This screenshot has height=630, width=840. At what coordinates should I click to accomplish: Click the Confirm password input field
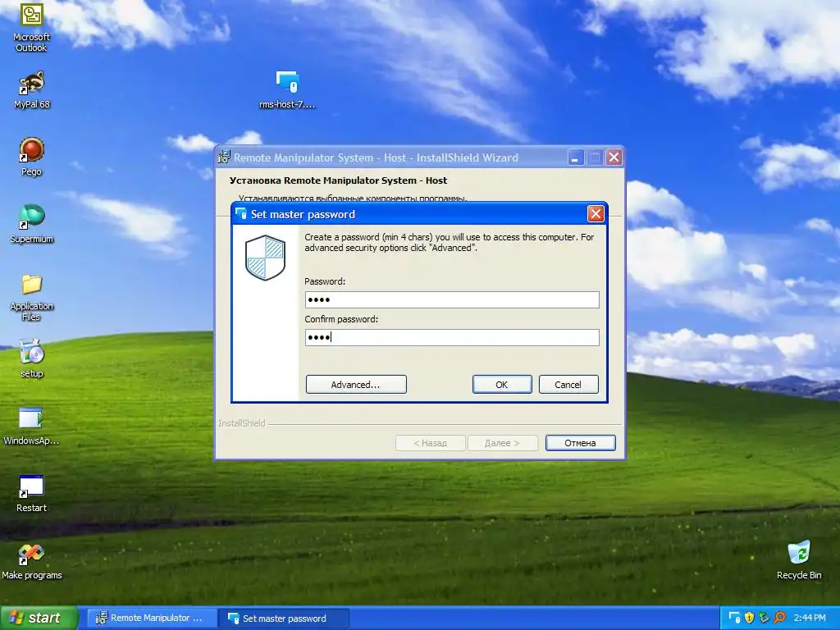452,337
